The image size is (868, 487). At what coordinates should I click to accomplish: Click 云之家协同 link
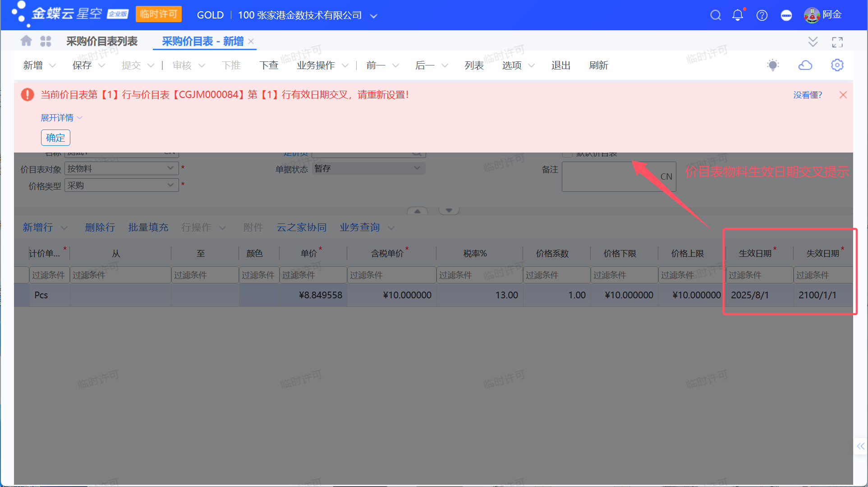(x=301, y=227)
